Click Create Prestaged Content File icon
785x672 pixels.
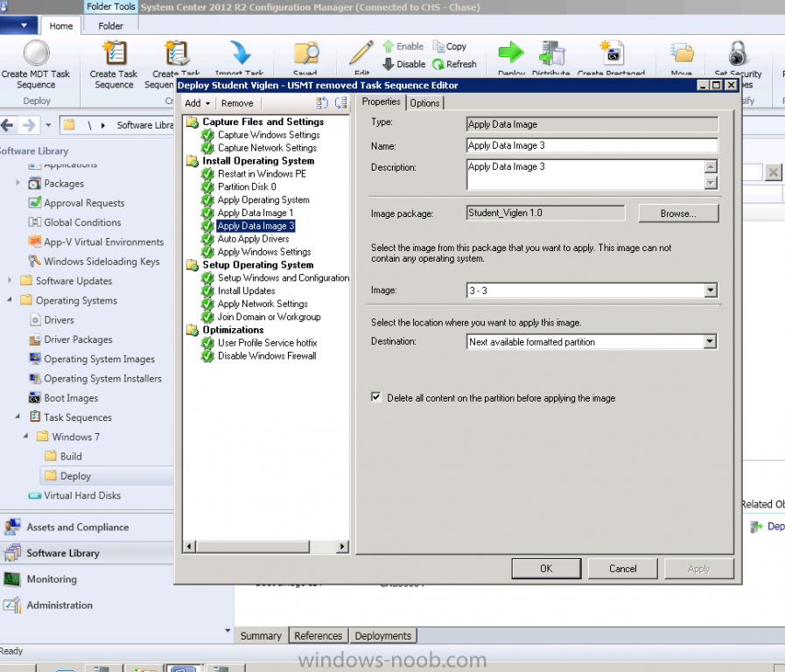click(612, 52)
